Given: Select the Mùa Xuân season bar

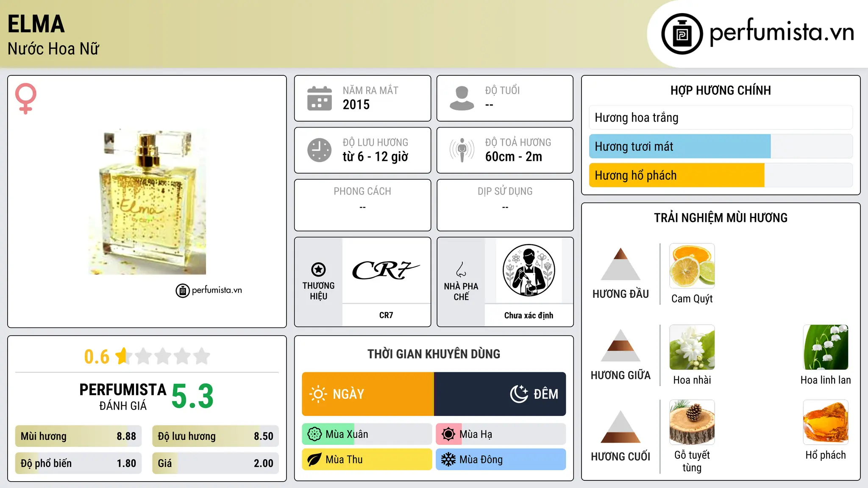Looking at the screenshot, I should click(367, 434).
